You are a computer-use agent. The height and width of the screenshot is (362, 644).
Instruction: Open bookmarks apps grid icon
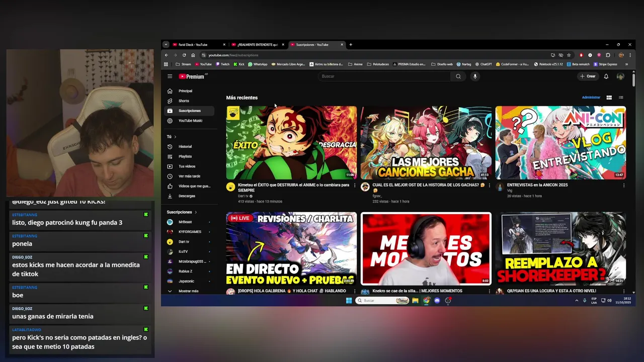[166, 64]
